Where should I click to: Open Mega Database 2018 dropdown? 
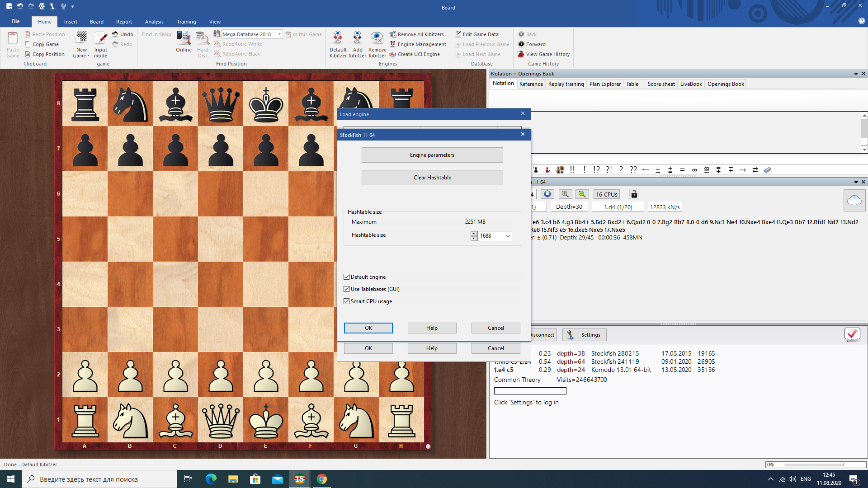click(x=279, y=34)
